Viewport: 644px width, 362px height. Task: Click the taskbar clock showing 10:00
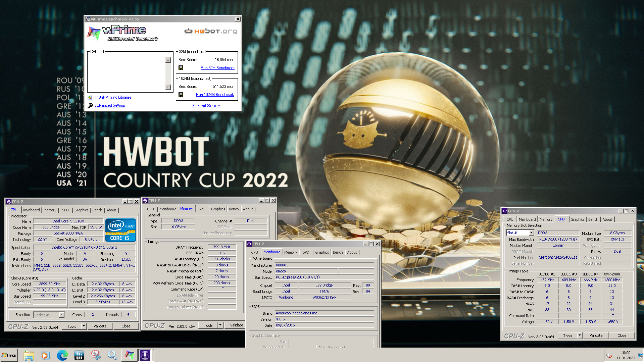[x=626, y=355]
